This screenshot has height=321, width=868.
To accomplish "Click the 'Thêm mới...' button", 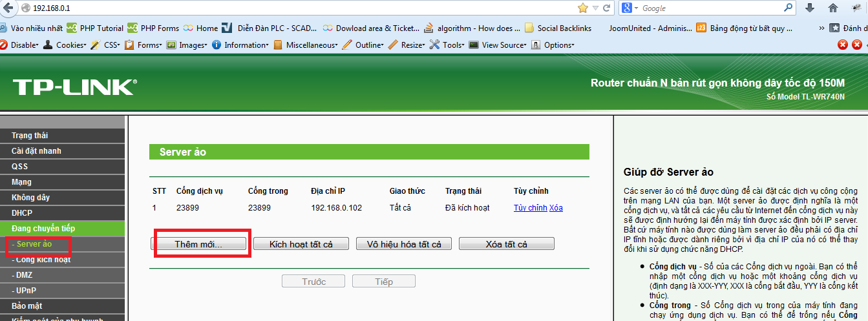I will [x=198, y=244].
